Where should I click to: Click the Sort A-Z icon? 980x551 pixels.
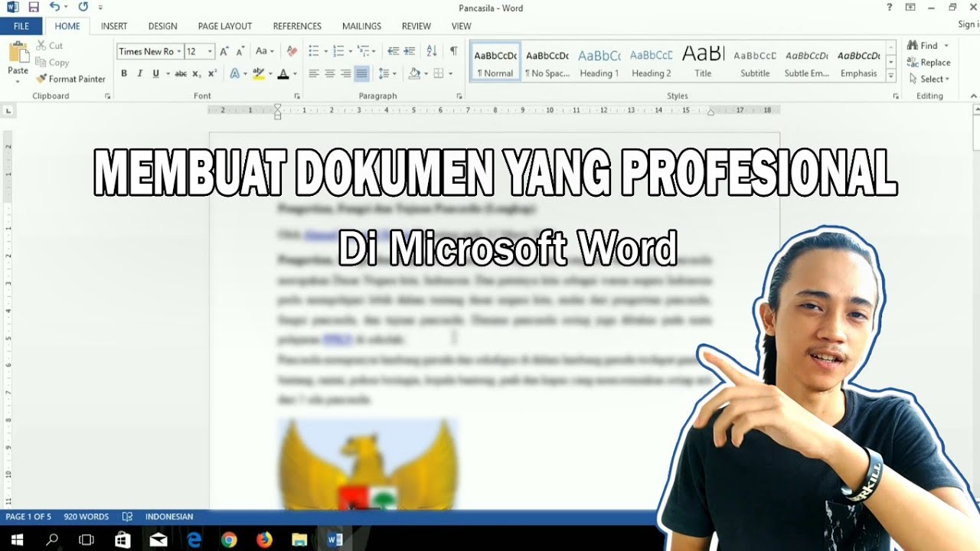(432, 51)
